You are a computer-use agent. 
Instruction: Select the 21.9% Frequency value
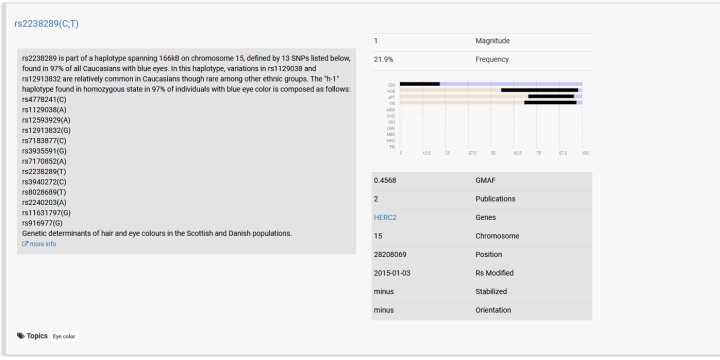point(383,60)
